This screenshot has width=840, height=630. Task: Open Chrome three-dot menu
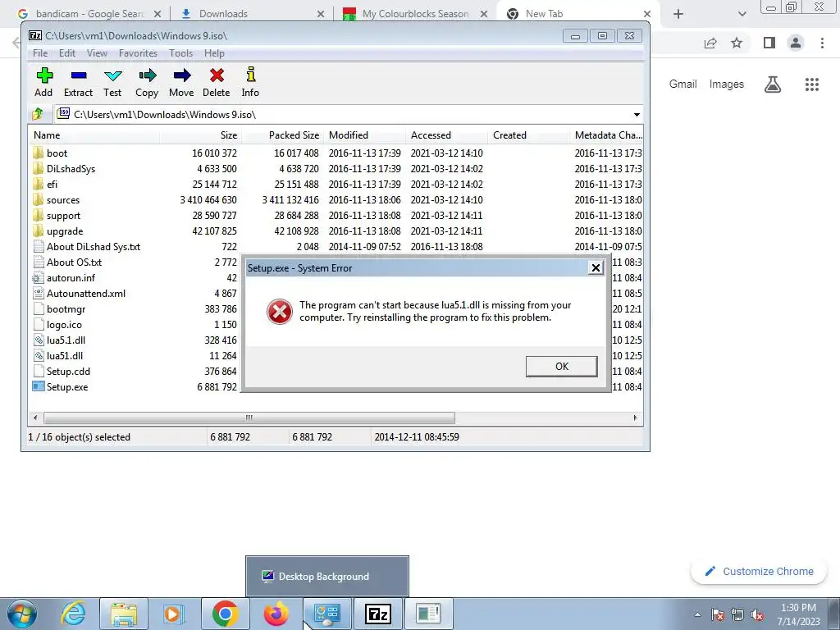point(822,43)
